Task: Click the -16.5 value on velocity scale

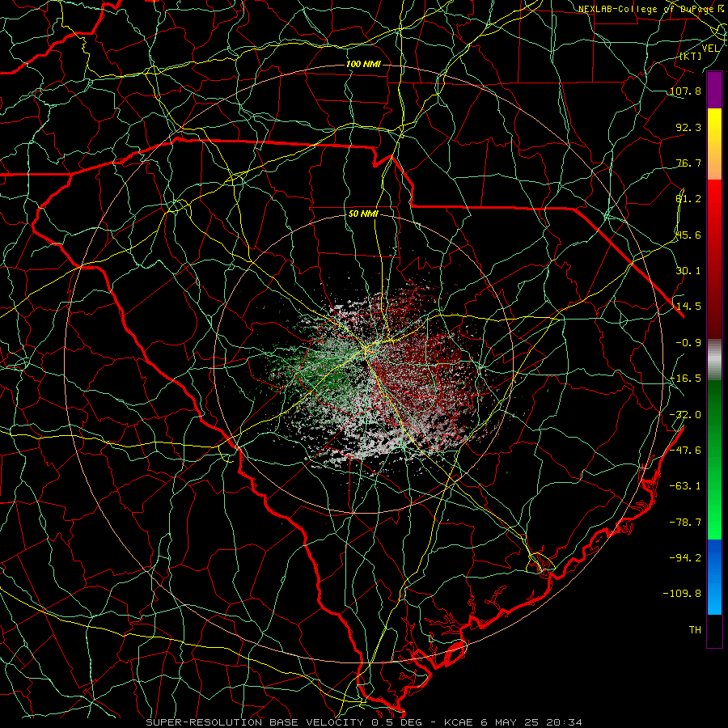Action: (685, 379)
